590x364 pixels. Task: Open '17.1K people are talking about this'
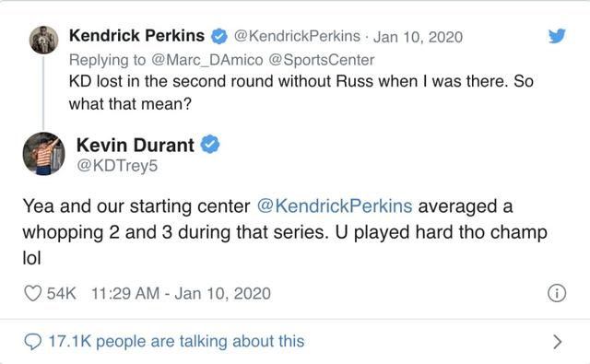(176, 342)
